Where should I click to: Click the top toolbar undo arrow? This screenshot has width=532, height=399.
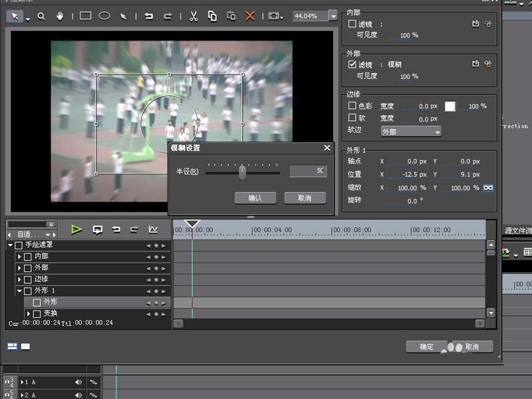coord(148,16)
